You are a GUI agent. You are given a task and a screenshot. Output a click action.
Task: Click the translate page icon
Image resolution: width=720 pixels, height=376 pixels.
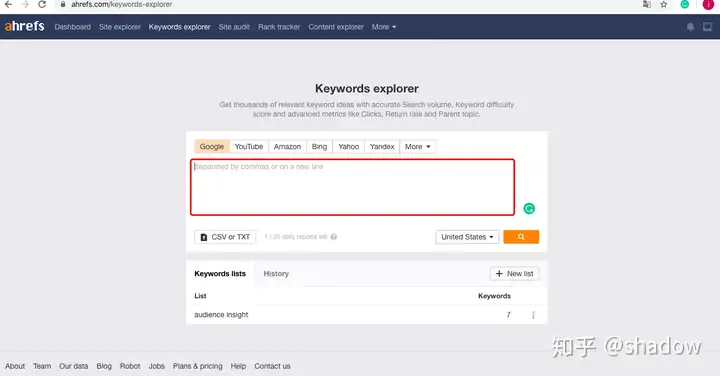coord(647,4)
